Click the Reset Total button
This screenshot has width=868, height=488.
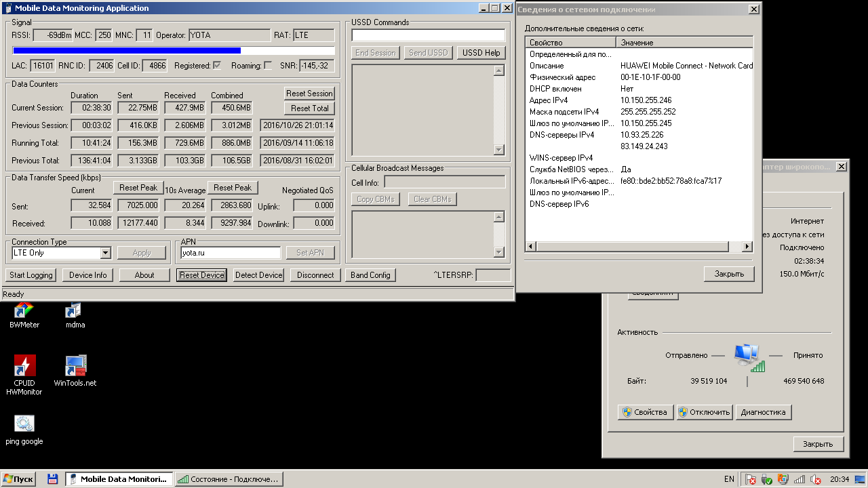pyautogui.click(x=309, y=108)
